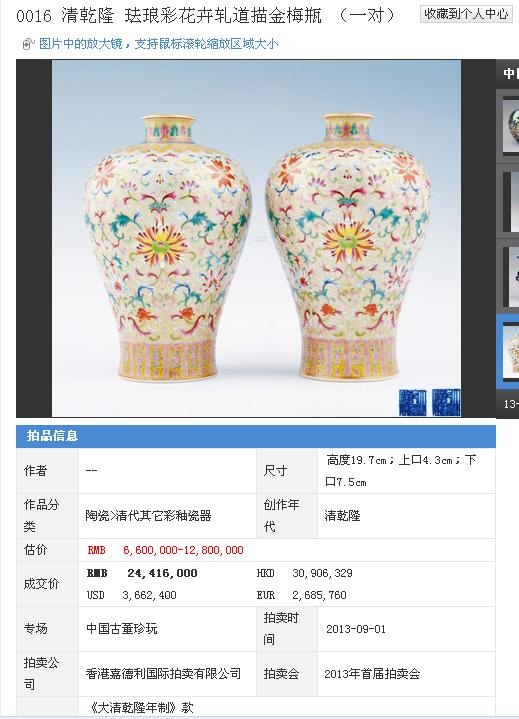Click the 香港嘉德利国际拍卖有限公司 company name
The image size is (519, 719).
pos(163,674)
